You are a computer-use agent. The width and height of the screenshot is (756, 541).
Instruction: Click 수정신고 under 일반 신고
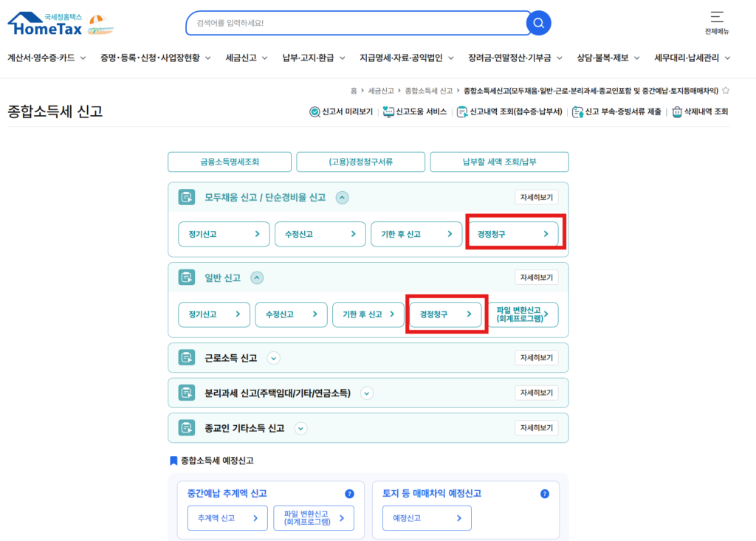pyautogui.click(x=291, y=314)
